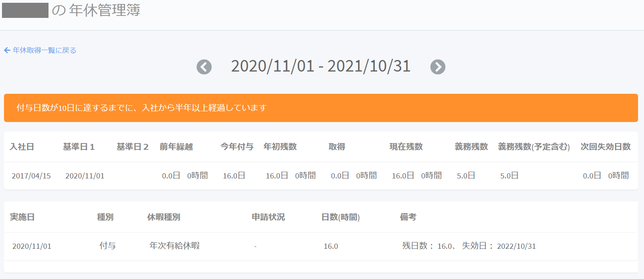
Task: Select hire date value 2017/04/15
Action: coord(31,176)
